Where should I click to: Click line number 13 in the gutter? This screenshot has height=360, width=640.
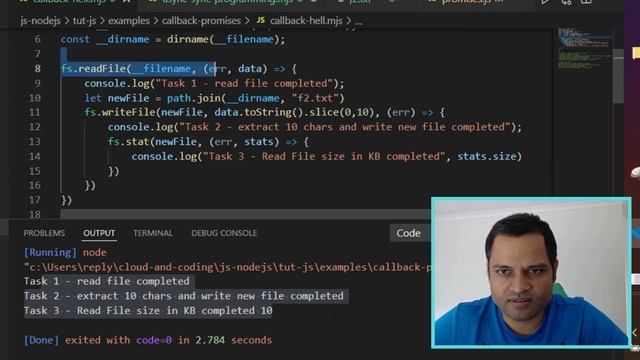(x=35, y=142)
